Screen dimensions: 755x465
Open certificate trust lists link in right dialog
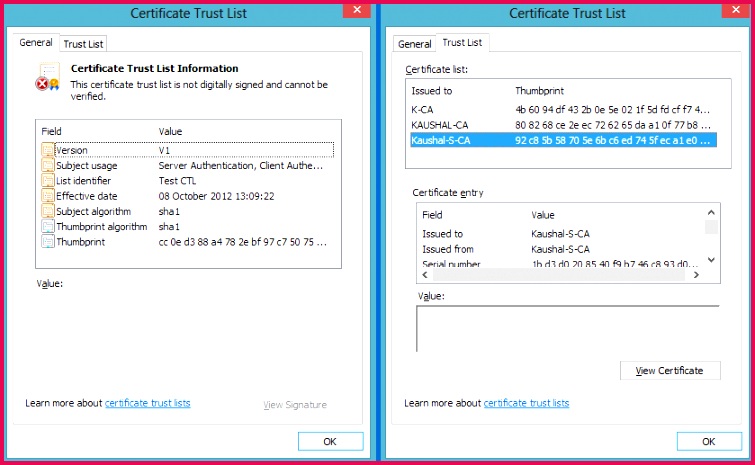(x=526, y=403)
